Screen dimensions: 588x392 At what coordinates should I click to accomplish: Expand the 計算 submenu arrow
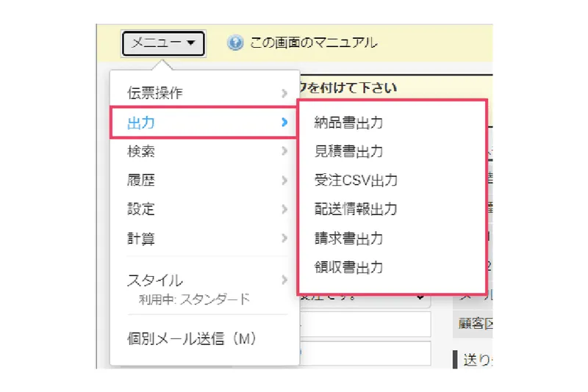[x=284, y=238]
